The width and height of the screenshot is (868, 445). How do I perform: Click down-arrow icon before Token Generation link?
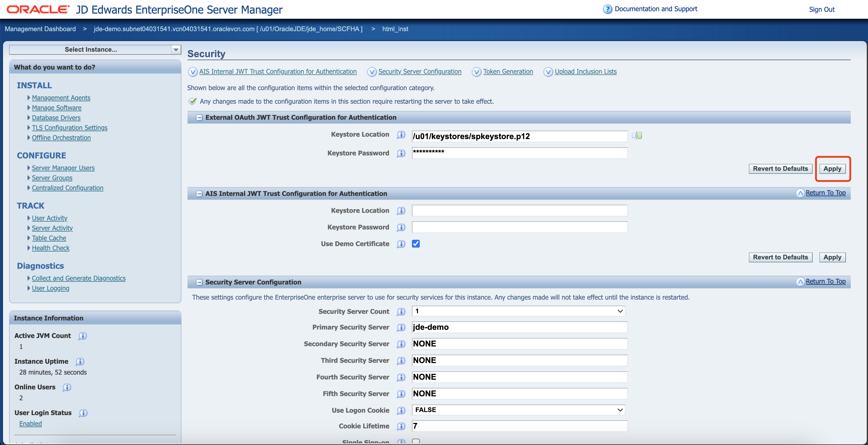click(x=476, y=72)
